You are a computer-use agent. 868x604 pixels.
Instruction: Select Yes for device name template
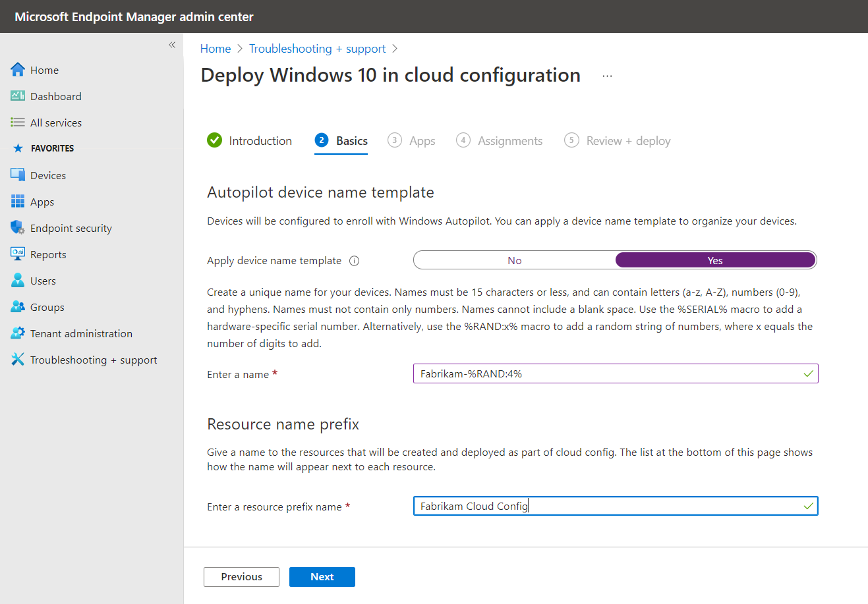click(x=715, y=261)
